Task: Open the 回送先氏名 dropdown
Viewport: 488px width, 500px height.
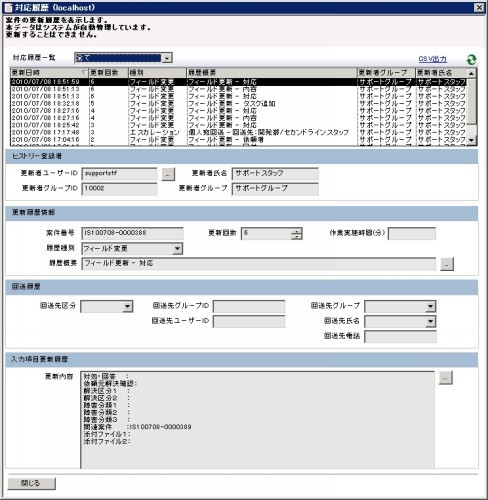Action: pyautogui.click(x=431, y=322)
